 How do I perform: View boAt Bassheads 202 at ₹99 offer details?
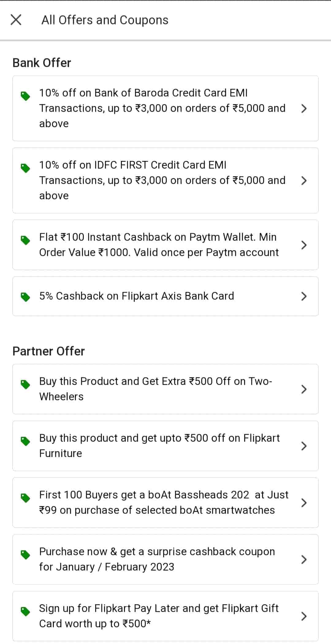point(164,502)
